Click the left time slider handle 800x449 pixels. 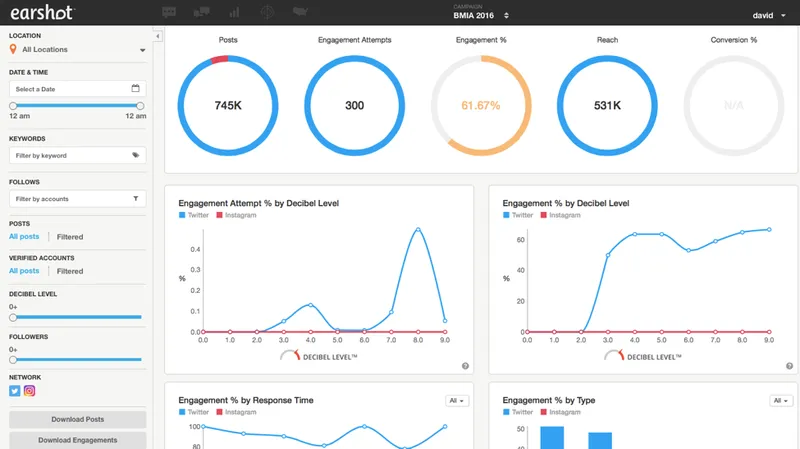coord(13,106)
